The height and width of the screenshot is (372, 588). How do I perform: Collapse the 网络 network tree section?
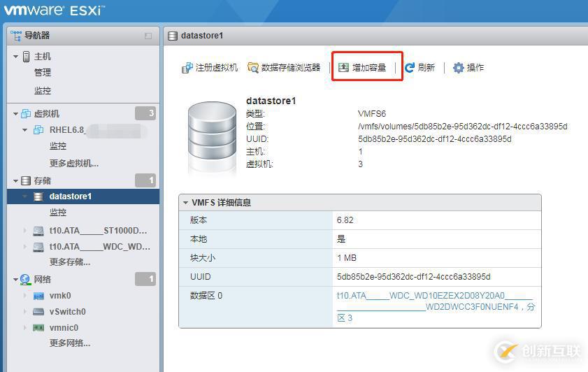pos(16,280)
